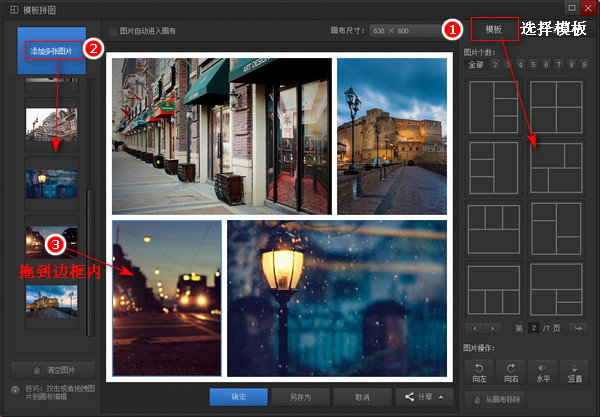Go to the previous template page
600x417 pixels.
[x=475, y=328]
